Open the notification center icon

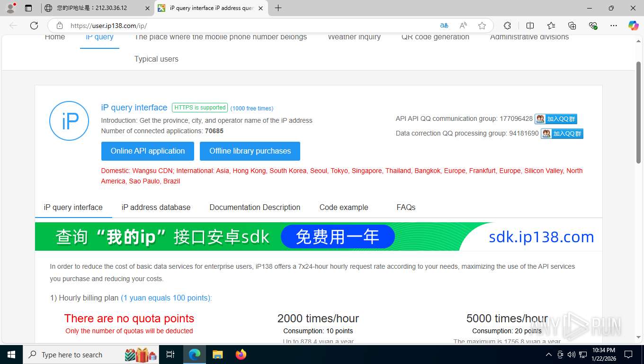pyautogui.click(x=628, y=355)
